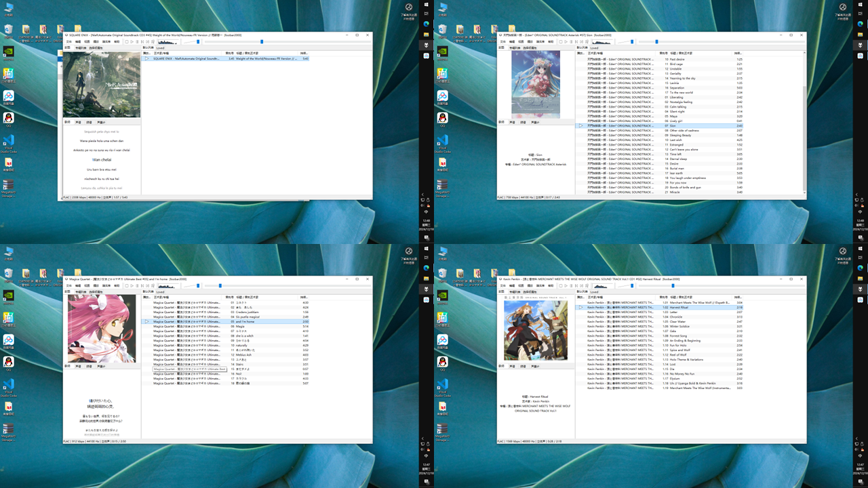Select 默认列表 playlist tab in Magica Quartet window
Screen dimensions: 868x488
(148, 292)
